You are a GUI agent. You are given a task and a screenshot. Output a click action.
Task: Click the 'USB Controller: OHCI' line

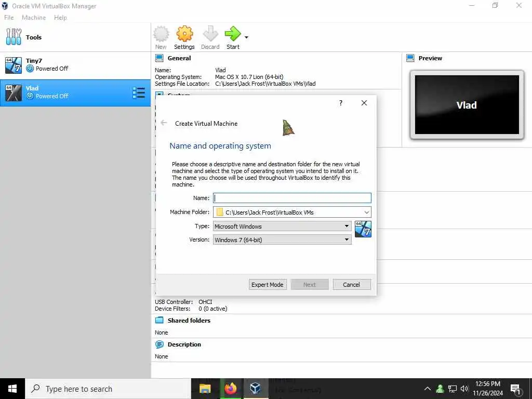(x=183, y=302)
